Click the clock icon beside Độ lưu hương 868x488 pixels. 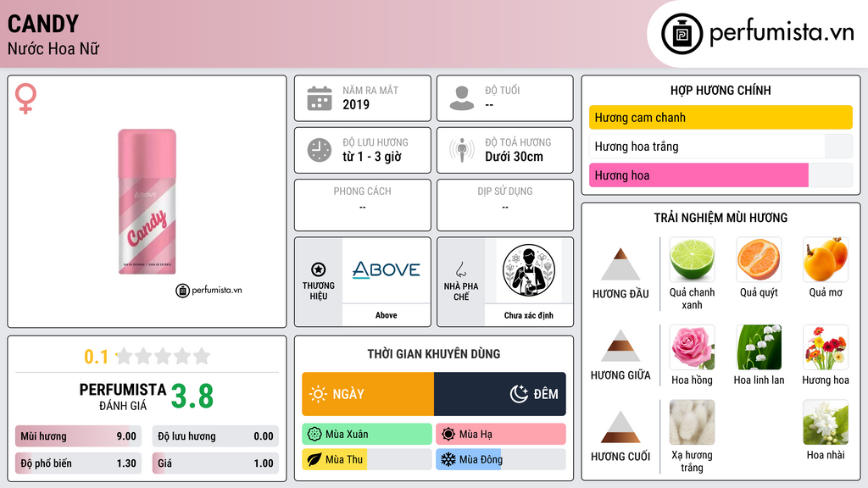coord(320,150)
